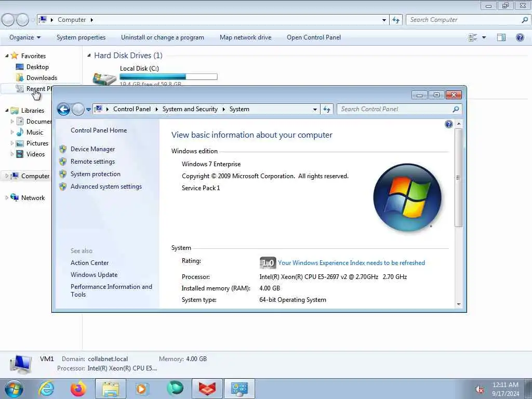Open the Organize dropdown menu
Image resolution: width=532 pixels, height=399 pixels.
25,37
